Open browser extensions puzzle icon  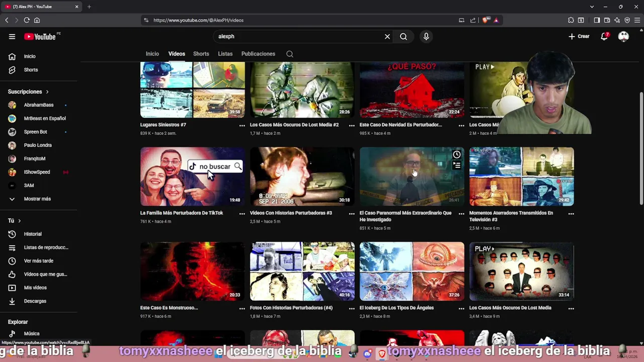tap(571, 20)
